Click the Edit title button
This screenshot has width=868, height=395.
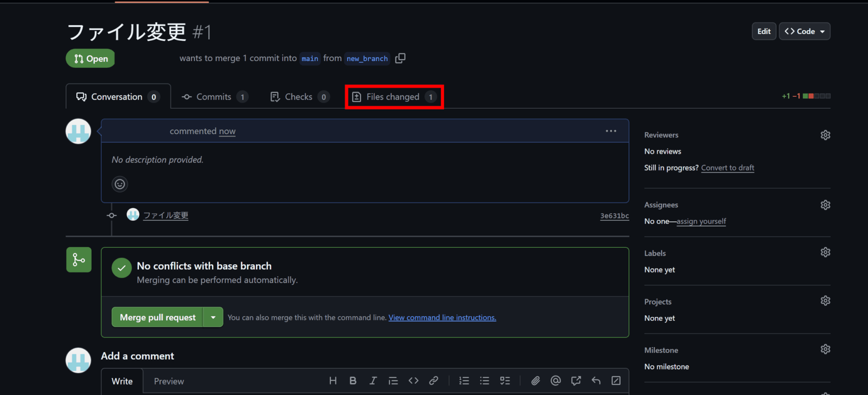click(x=764, y=31)
